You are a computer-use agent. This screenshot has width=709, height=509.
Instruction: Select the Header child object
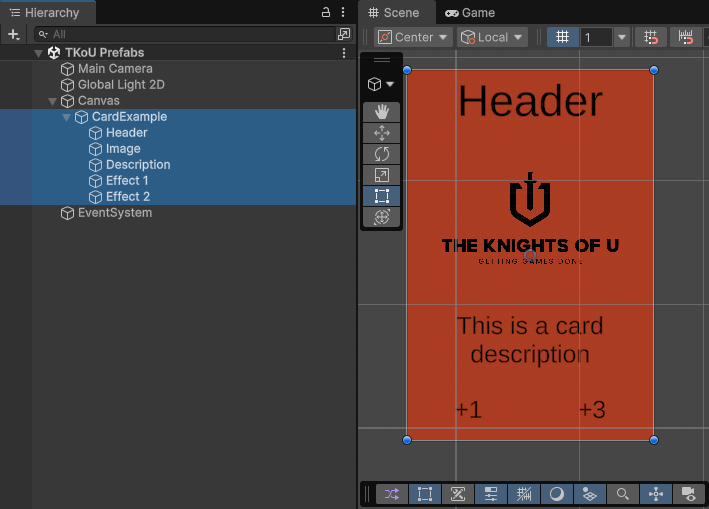pyautogui.click(x=178, y=133)
